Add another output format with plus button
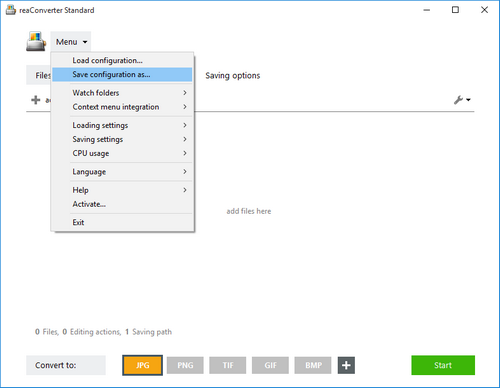The height and width of the screenshot is (388, 500). point(346,365)
